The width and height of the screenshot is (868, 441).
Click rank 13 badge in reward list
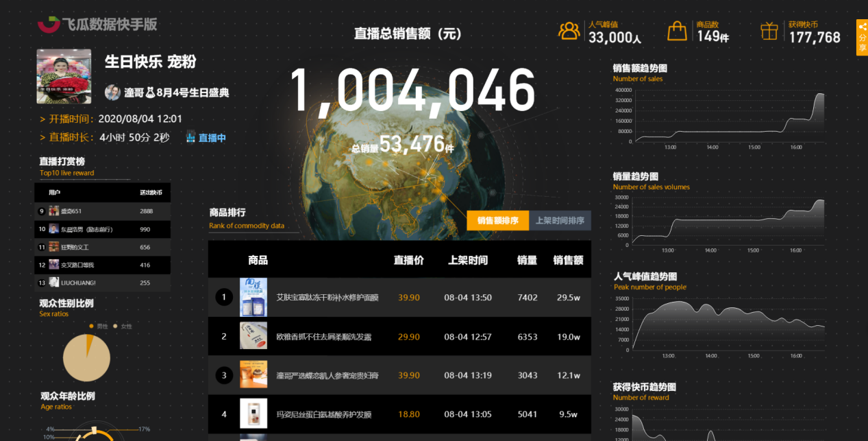42,283
